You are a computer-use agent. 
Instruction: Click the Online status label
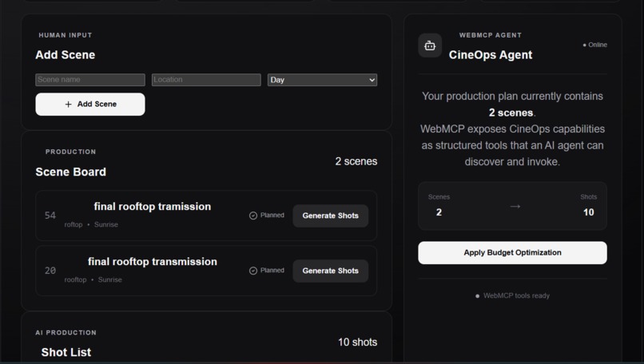(x=598, y=45)
